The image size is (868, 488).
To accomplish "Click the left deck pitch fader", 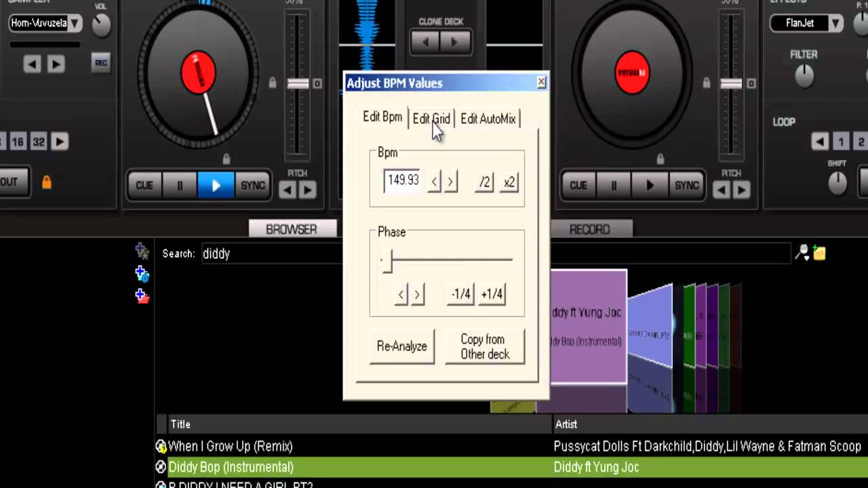I will [298, 83].
